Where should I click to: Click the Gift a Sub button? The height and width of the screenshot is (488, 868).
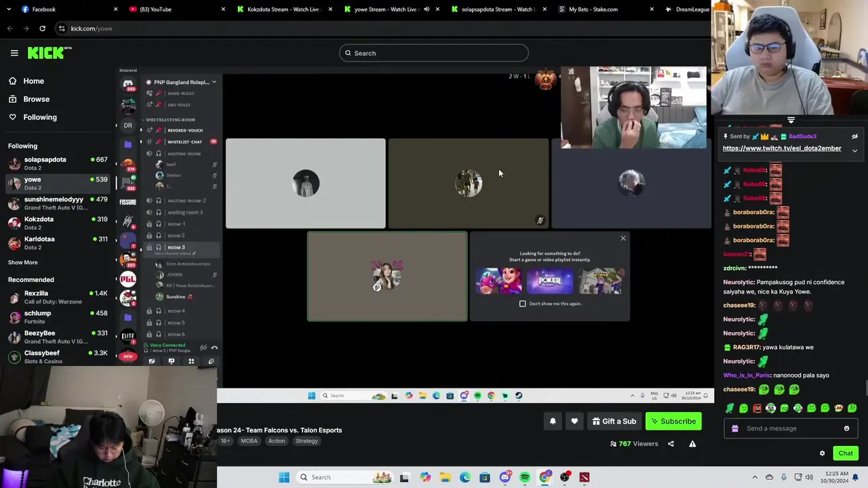pos(614,421)
